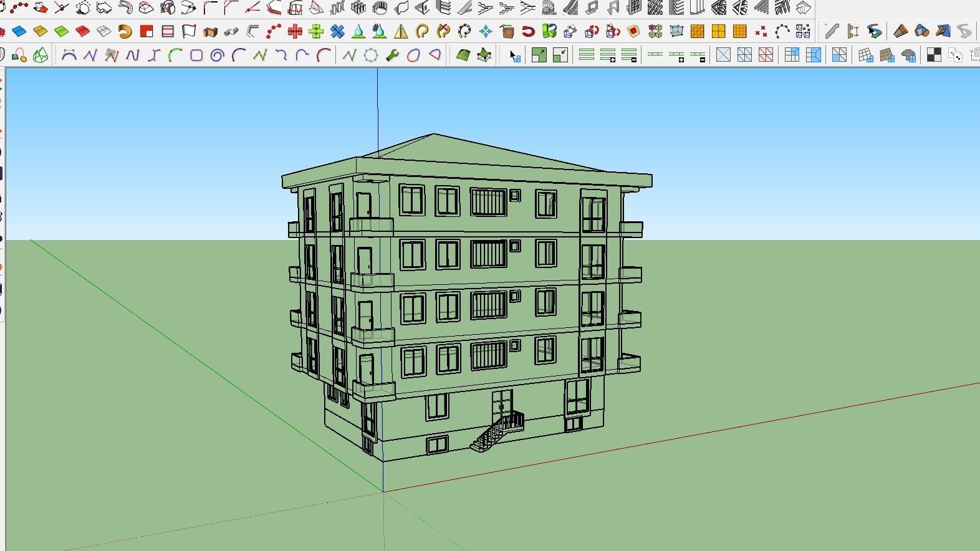This screenshot has width=980, height=551.
Task: Choose the stacked floor slabs icon
Action: (443, 7)
